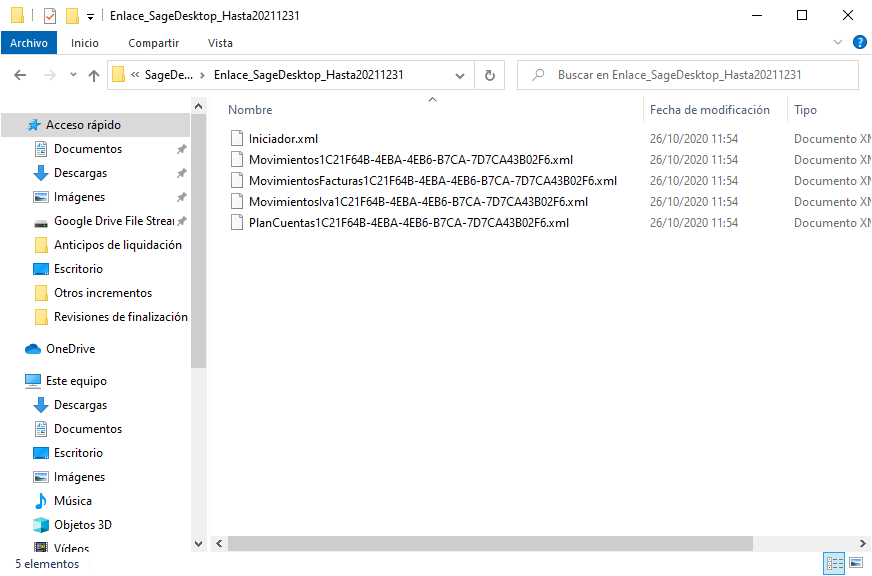
Task: Open the Quick Access Toolbar customize dropdown
Action: pyautogui.click(x=90, y=17)
